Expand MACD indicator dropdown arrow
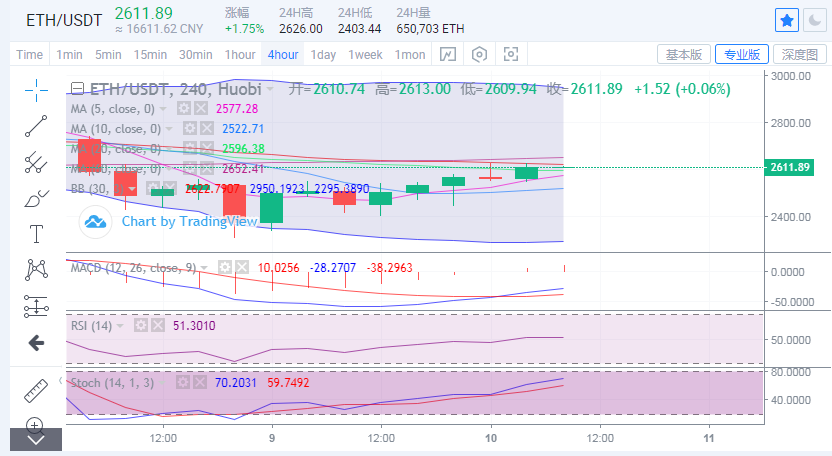The width and height of the screenshot is (832, 456). pos(204,268)
